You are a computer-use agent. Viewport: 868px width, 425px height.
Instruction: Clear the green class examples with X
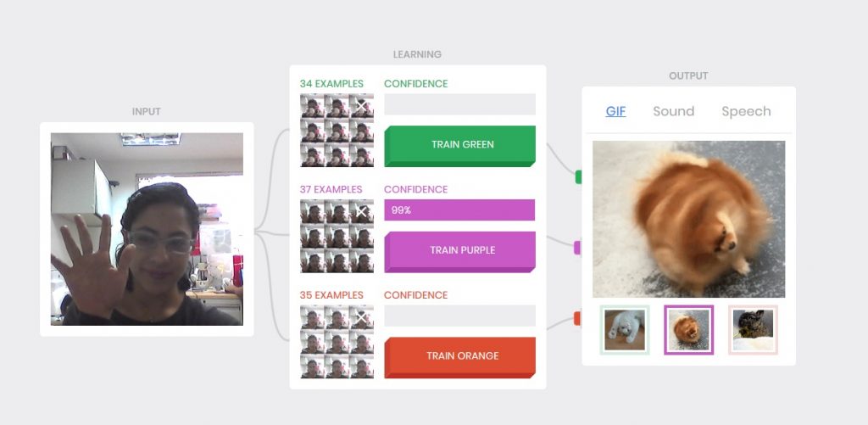point(361,105)
